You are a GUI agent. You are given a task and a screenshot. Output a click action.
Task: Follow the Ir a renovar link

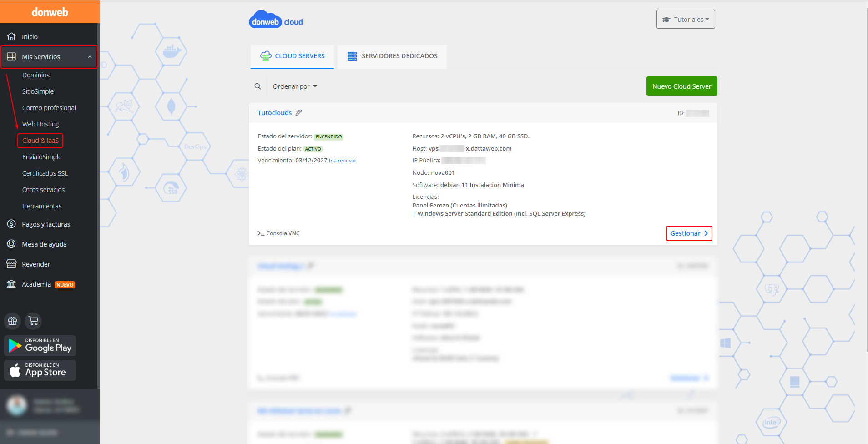tap(343, 161)
